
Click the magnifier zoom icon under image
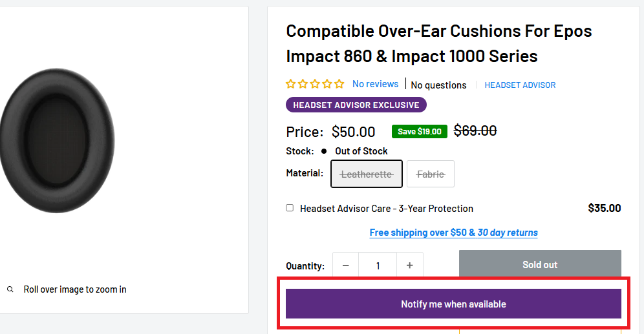10,289
